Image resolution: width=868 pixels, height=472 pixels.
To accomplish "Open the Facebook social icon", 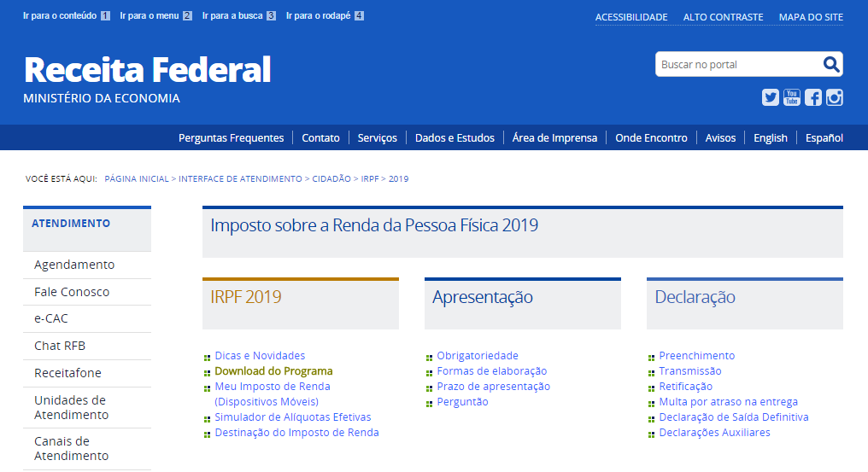I will point(813,97).
